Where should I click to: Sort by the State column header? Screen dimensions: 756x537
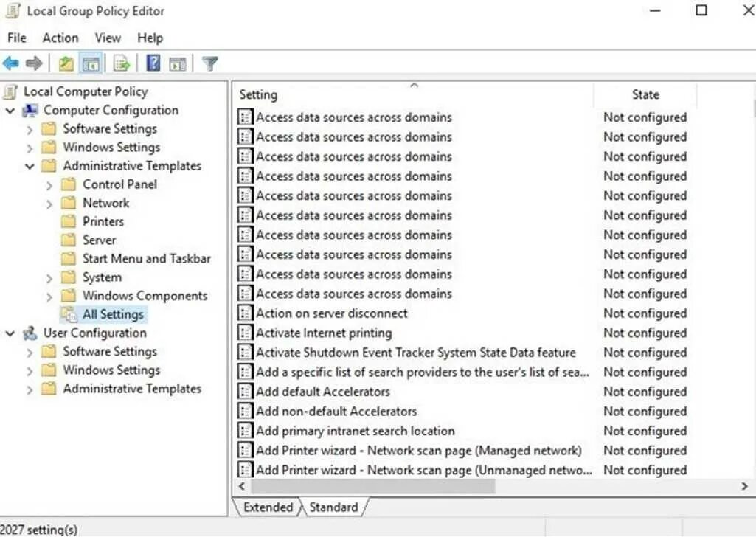click(x=645, y=94)
